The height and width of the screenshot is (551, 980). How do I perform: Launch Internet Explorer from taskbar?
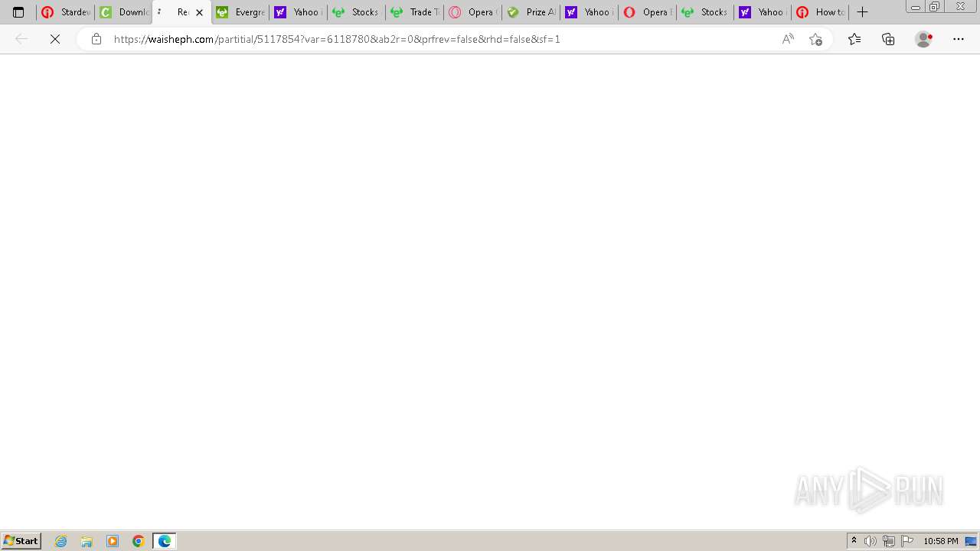pyautogui.click(x=61, y=541)
